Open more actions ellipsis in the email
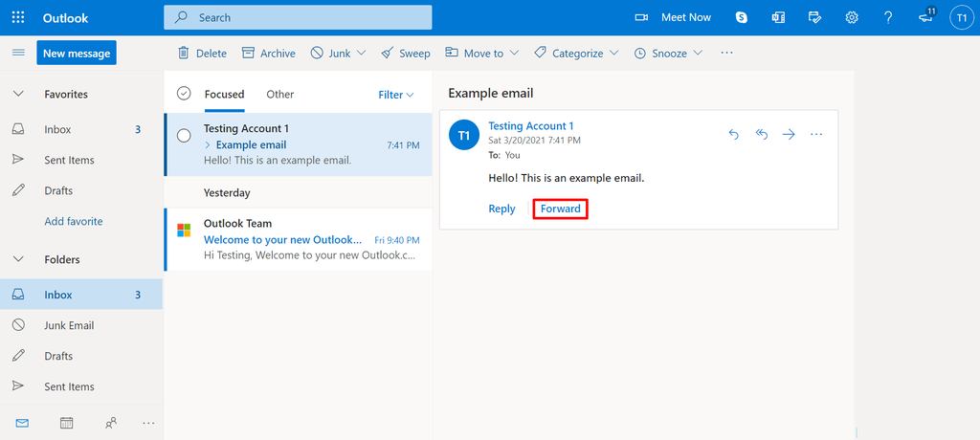 click(816, 134)
